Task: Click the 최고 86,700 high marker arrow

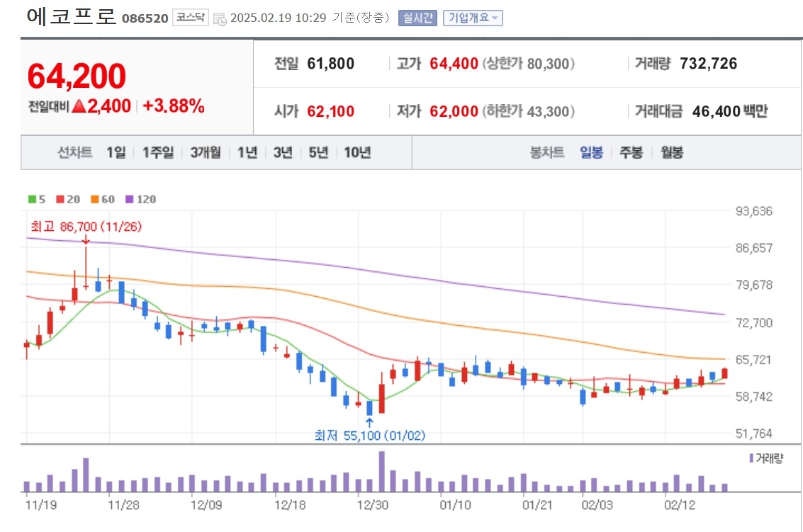Action: 86,239
